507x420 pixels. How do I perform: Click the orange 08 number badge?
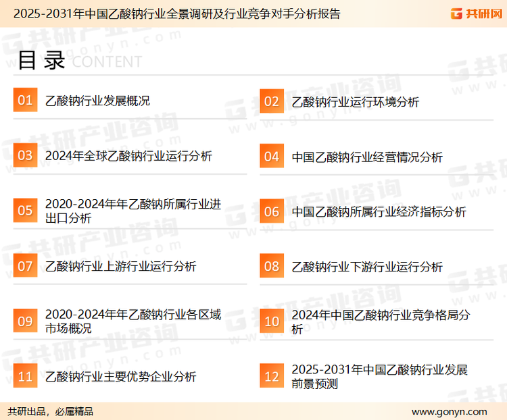click(272, 266)
